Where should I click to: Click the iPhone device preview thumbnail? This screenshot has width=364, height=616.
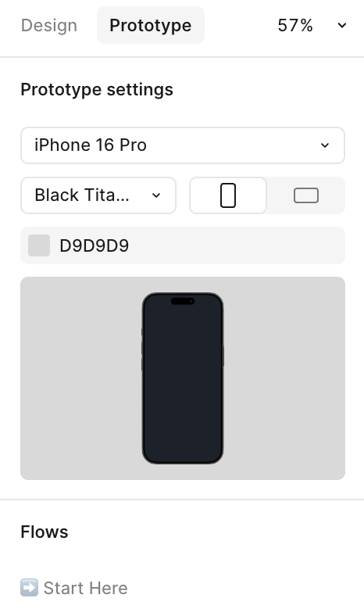click(x=183, y=378)
